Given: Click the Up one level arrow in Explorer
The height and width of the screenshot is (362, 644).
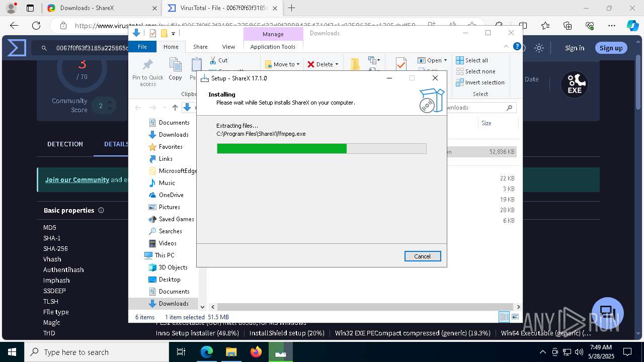Looking at the screenshot, I should click(175, 107).
